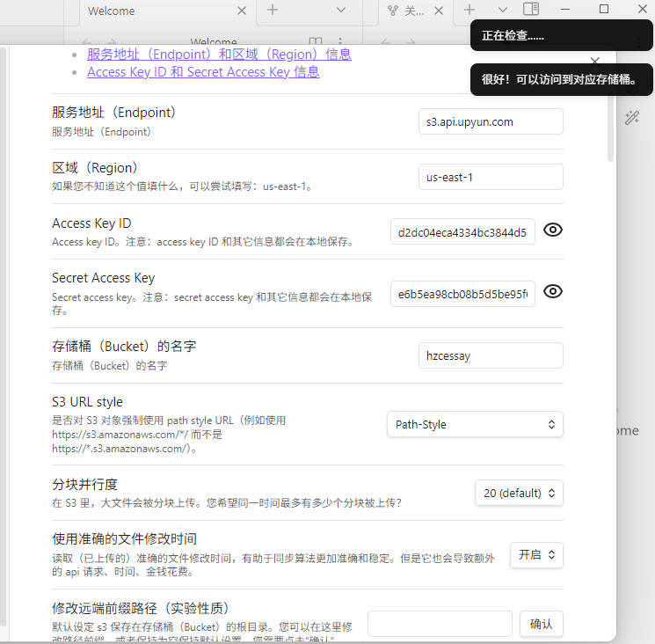Screen dimensions: 655x644
Task: Edit the Endpoint field s3.api.upyun.com
Action: 491,121
